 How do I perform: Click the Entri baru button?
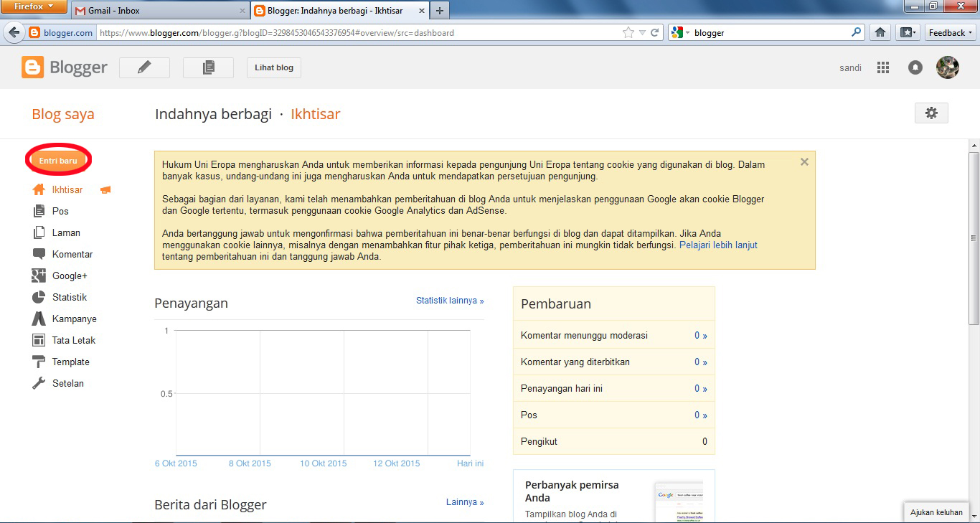(x=58, y=161)
